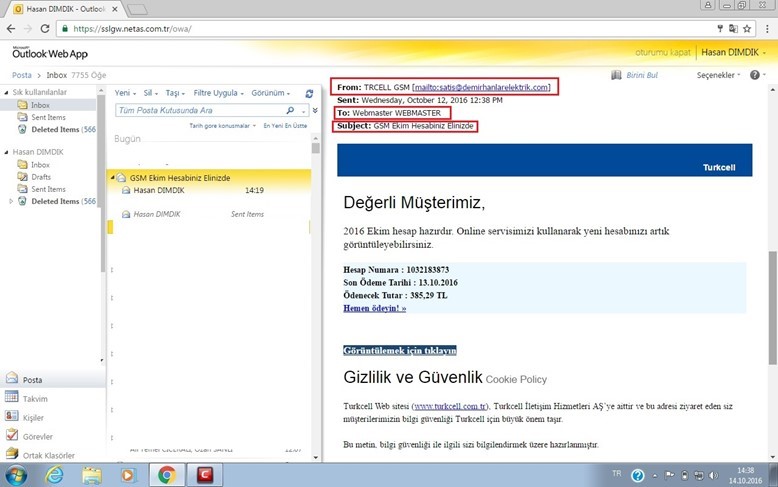This screenshot has height=487, width=778.
Task: Click the key icon in address bar
Action: pyautogui.click(x=720, y=29)
